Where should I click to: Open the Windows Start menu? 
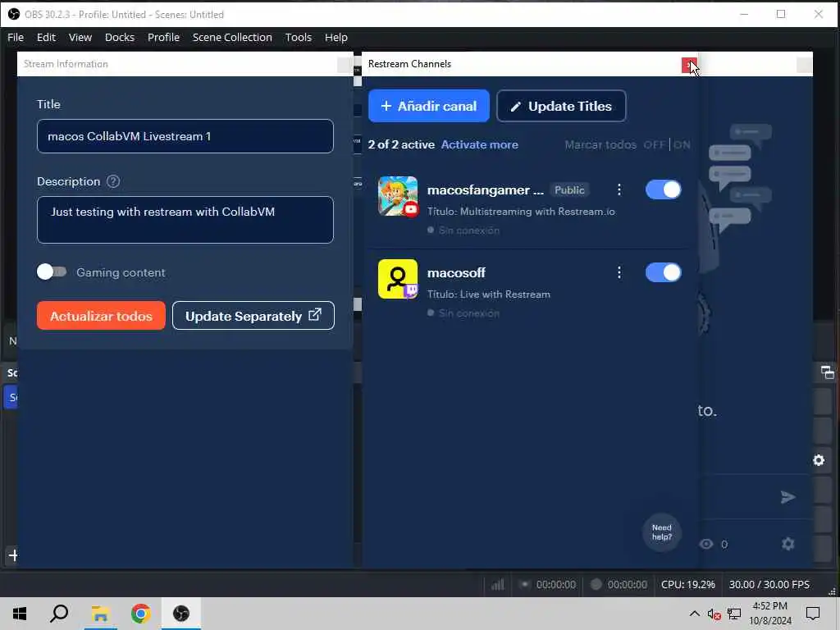tap(20, 614)
